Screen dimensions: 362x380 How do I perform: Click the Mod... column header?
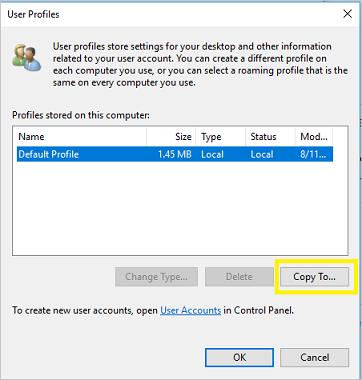point(314,137)
